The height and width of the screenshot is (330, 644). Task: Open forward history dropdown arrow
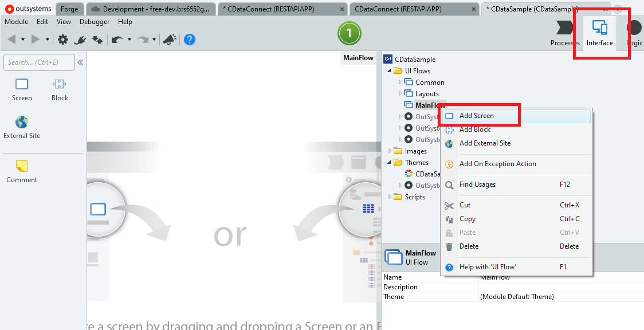(47, 40)
